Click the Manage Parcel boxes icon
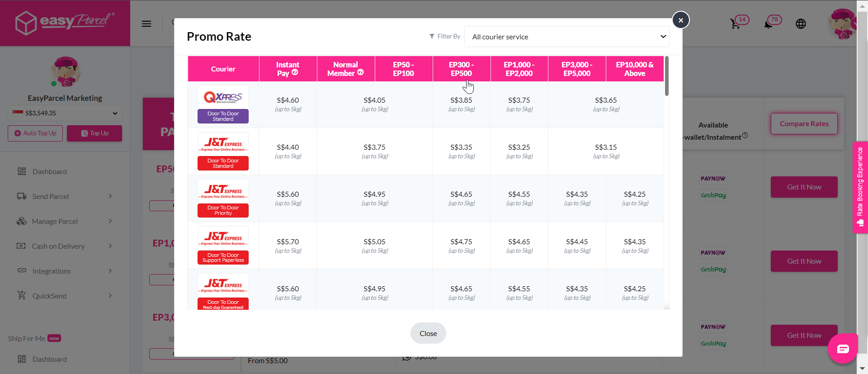 point(22,221)
